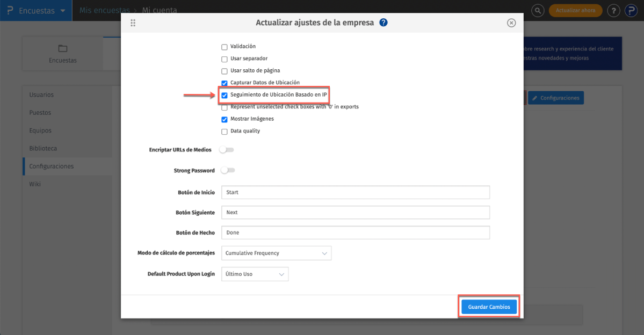Enable the Validación checkbox
Image resolution: width=644 pixels, height=335 pixels.
coord(224,47)
